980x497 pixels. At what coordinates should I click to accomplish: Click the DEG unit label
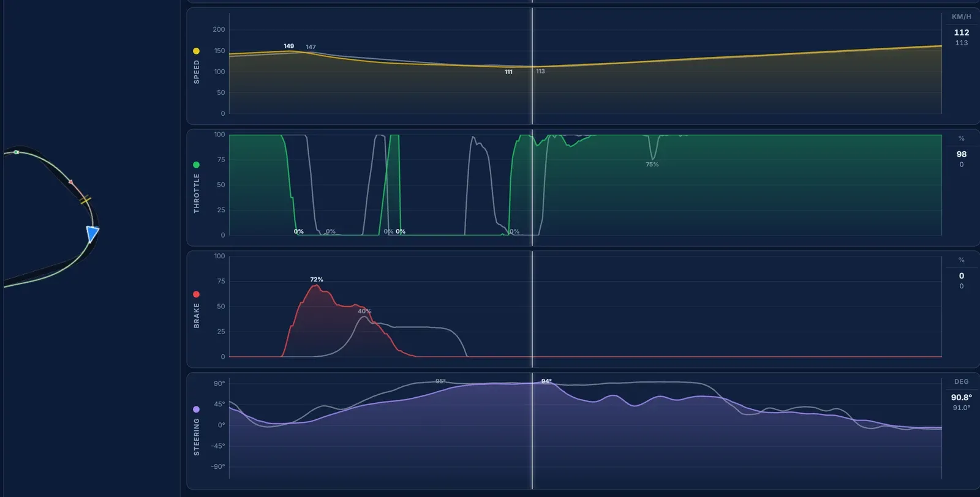pos(962,381)
